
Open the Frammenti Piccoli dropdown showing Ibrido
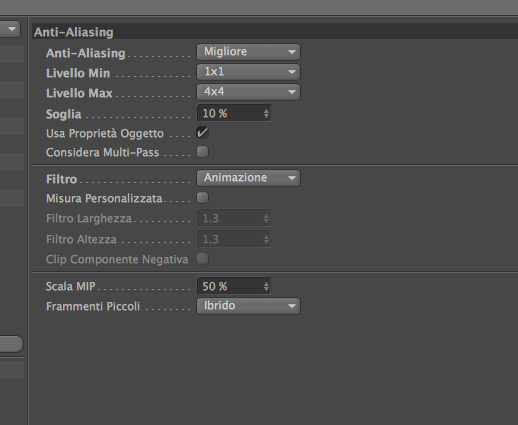(248, 306)
